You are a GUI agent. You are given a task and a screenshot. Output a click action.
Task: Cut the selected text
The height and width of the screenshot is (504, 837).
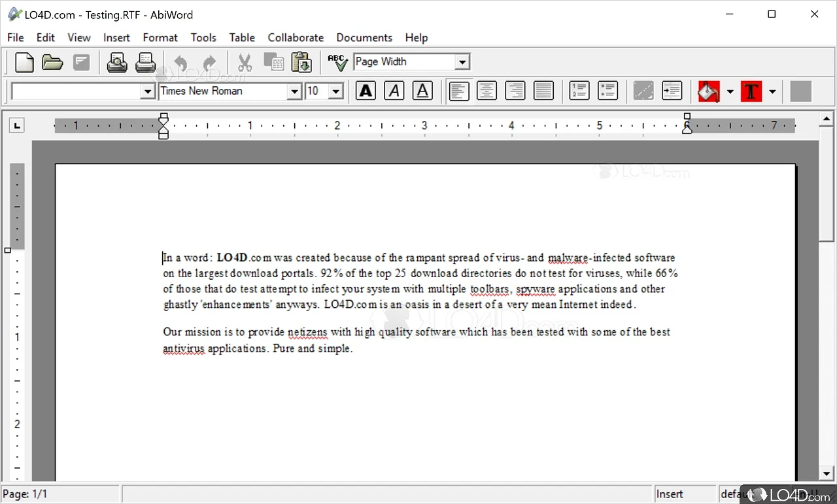tap(245, 61)
